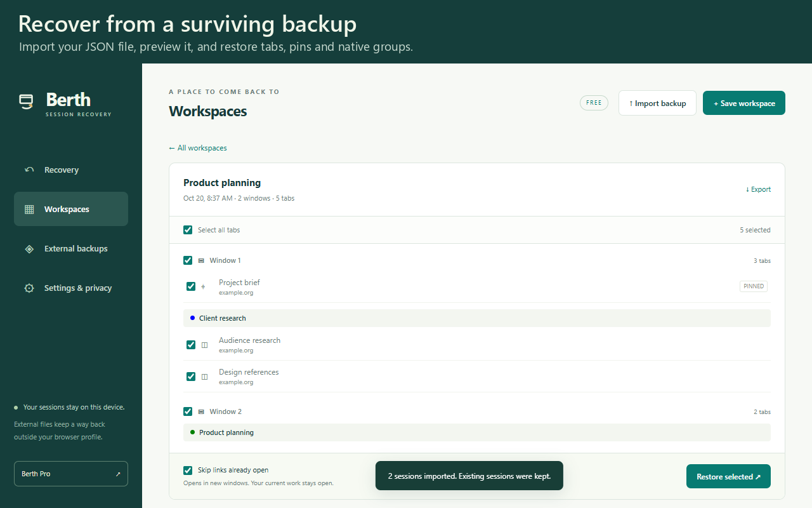812x508 pixels.
Task: Disable Skip links already open
Action: 188,471
